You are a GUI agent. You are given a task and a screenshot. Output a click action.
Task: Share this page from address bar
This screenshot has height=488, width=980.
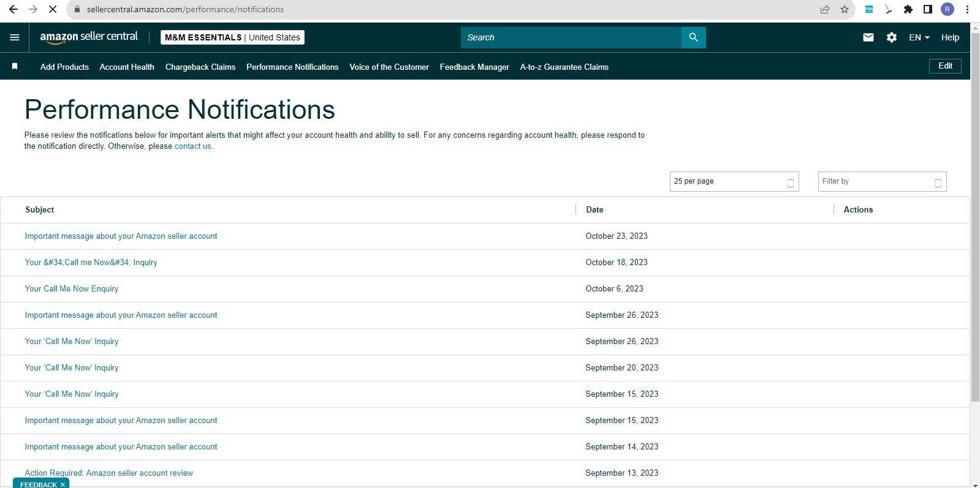[x=825, y=9]
